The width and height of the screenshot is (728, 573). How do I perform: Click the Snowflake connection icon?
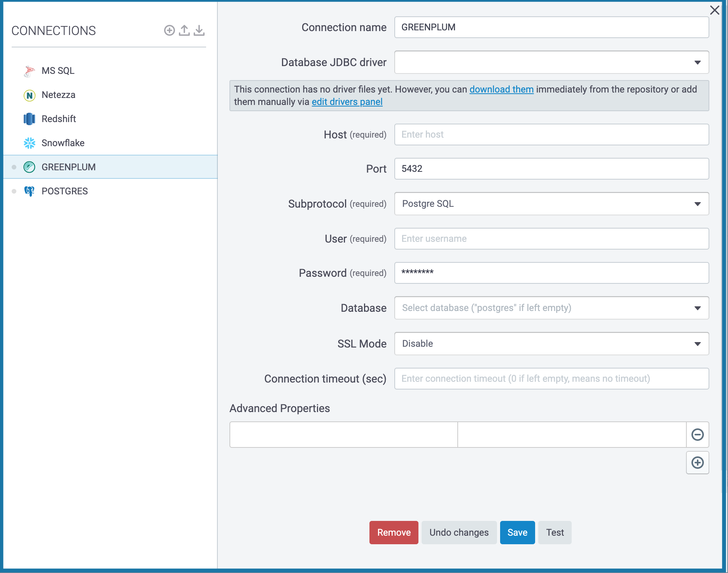pos(29,143)
